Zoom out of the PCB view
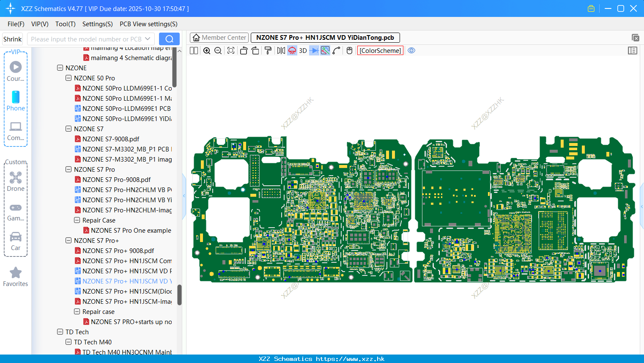The width and height of the screenshot is (644, 363). 218,50
